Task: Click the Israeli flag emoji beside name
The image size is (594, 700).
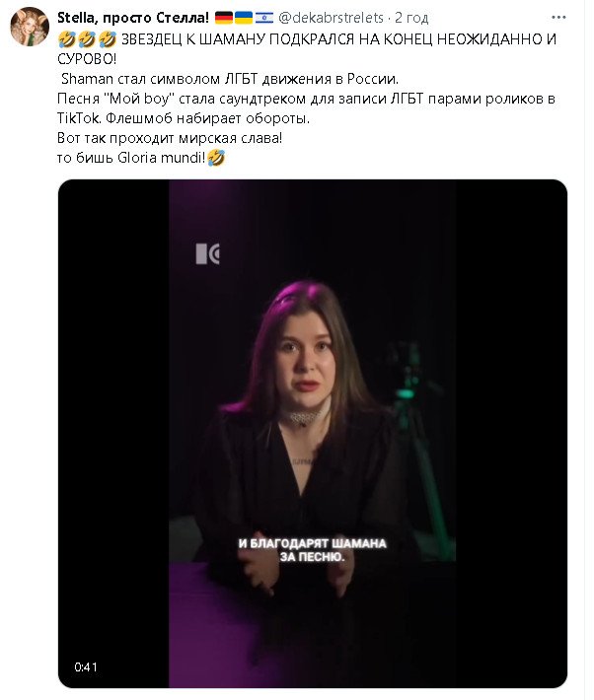Action: pos(264,18)
